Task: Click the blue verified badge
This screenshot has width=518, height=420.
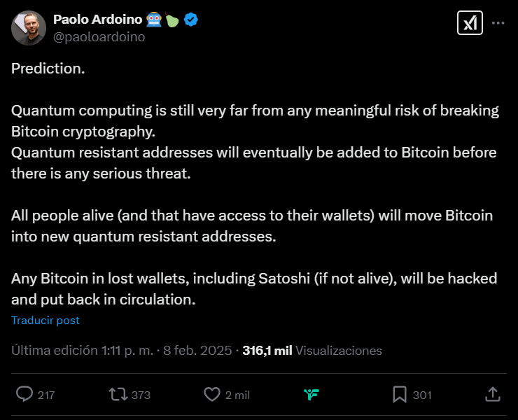Action: click(191, 20)
